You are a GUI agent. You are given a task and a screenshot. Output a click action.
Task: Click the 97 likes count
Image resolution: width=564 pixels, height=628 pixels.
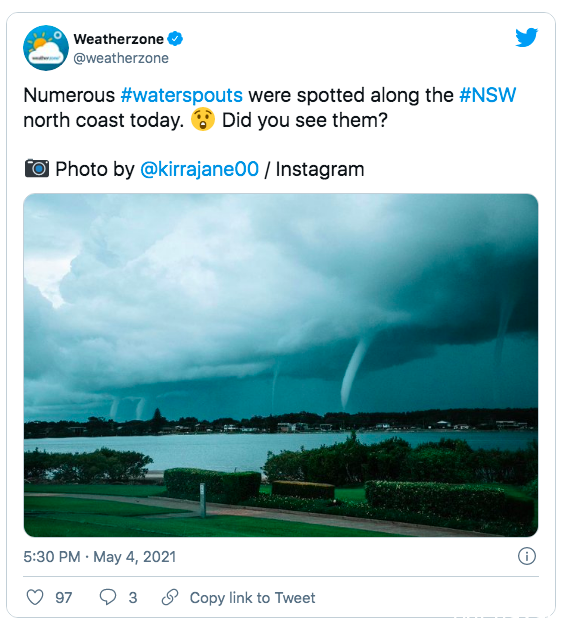(x=64, y=598)
